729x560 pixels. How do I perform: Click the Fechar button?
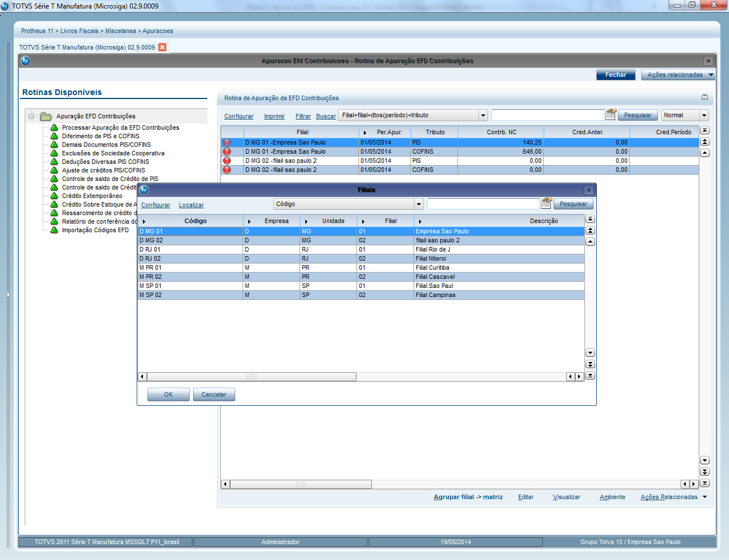(616, 75)
